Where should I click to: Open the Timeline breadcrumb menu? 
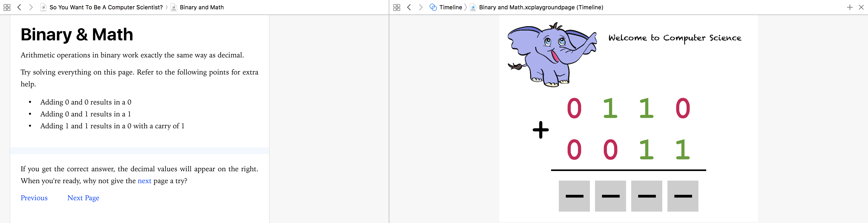451,7
